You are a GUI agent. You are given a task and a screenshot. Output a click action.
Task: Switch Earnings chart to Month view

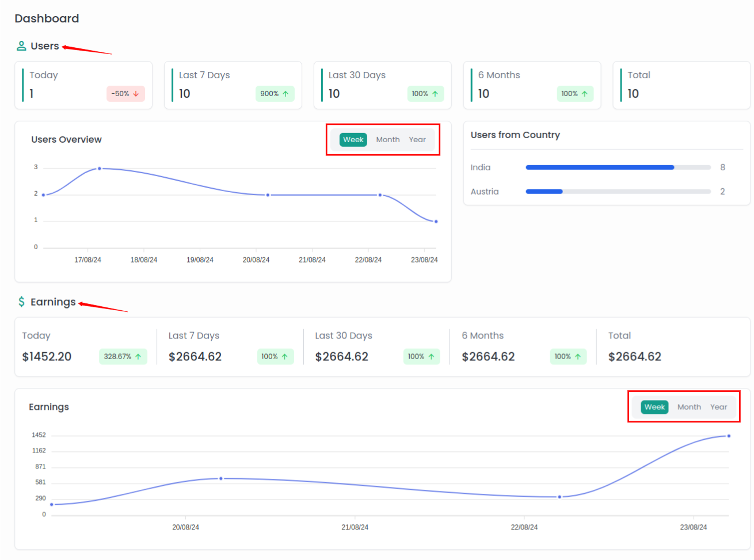(689, 407)
